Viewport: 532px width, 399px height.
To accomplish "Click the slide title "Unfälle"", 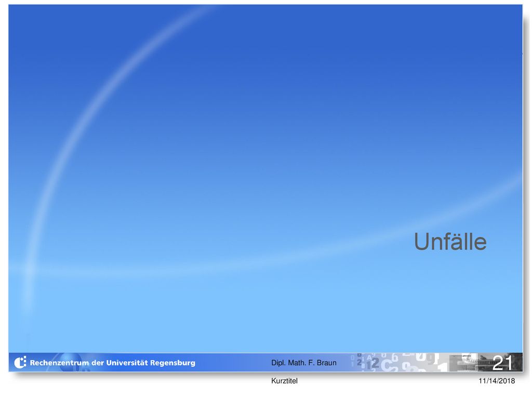I will pyautogui.click(x=450, y=242).
